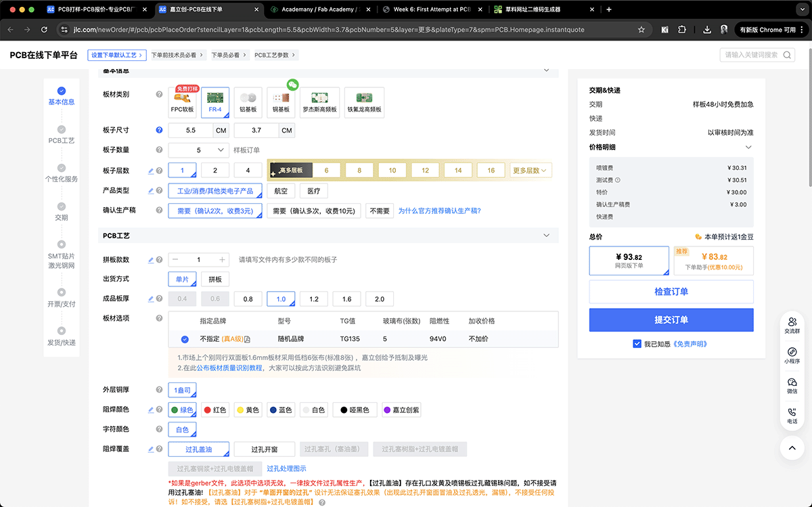Switch to 草料网址二维码生成器 tab
Image resolution: width=812 pixels, height=507 pixels.
point(543,9)
